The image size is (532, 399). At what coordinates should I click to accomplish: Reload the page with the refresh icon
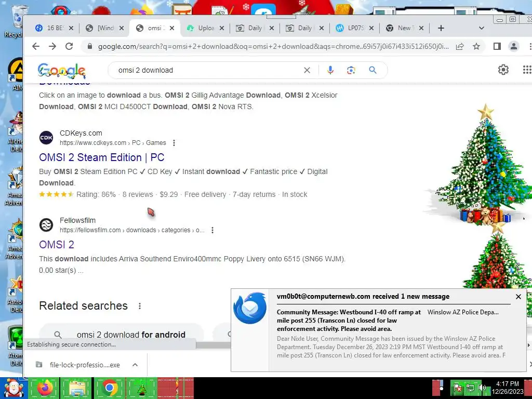(x=69, y=46)
